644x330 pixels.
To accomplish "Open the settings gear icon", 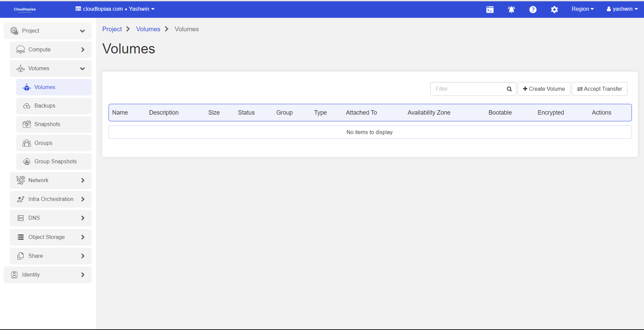I will (554, 9).
